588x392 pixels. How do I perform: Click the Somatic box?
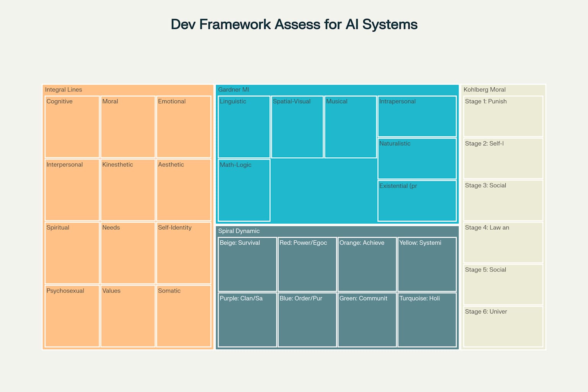click(184, 316)
